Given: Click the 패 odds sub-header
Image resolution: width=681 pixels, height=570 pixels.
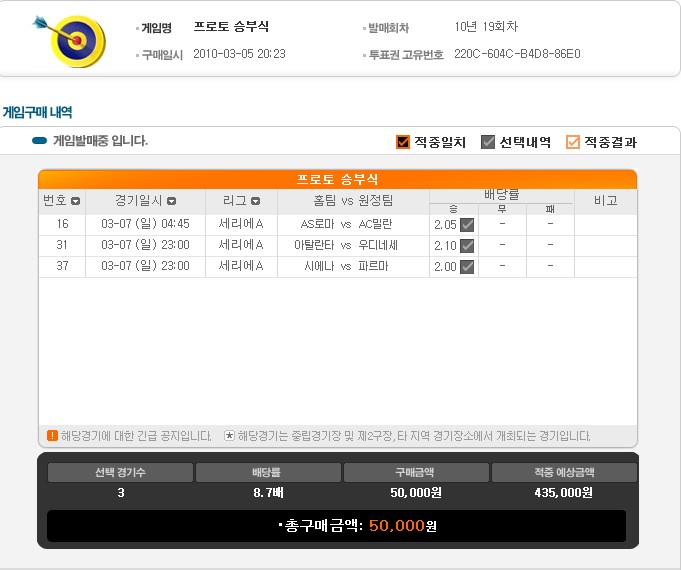Looking at the screenshot, I should (550, 209).
